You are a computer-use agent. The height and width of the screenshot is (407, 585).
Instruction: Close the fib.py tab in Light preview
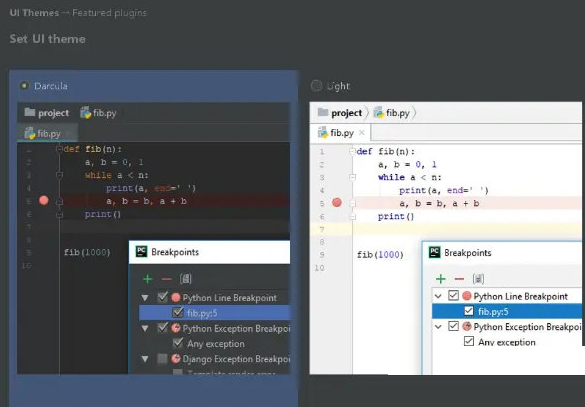pyautogui.click(x=362, y=132)
